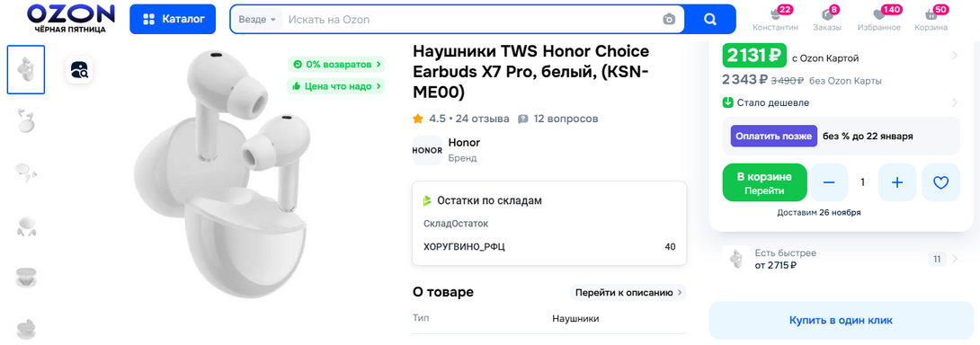Click the Есть быстрее earbuds thumbnail
This screenshot has width=980, height=345.
[736, 259]
